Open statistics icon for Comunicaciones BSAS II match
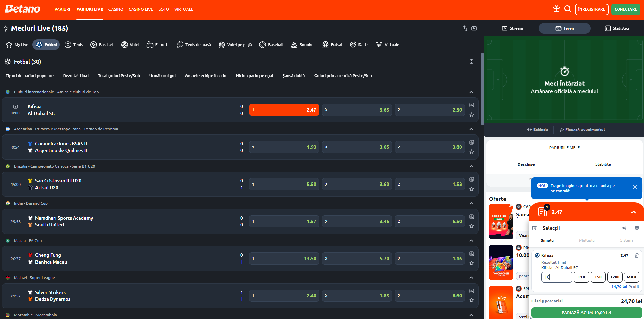The height and width of the screenshot is (319, 644). [472, 142]
